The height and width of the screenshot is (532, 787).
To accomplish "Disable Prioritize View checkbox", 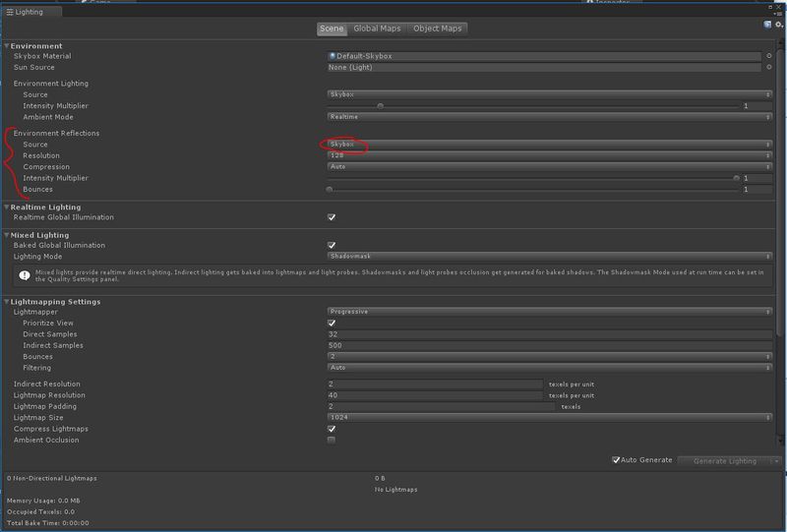I will click(x=332, y=323).
